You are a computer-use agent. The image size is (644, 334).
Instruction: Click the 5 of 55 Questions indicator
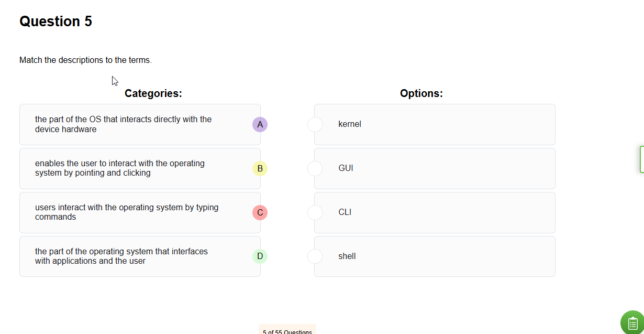287,331
